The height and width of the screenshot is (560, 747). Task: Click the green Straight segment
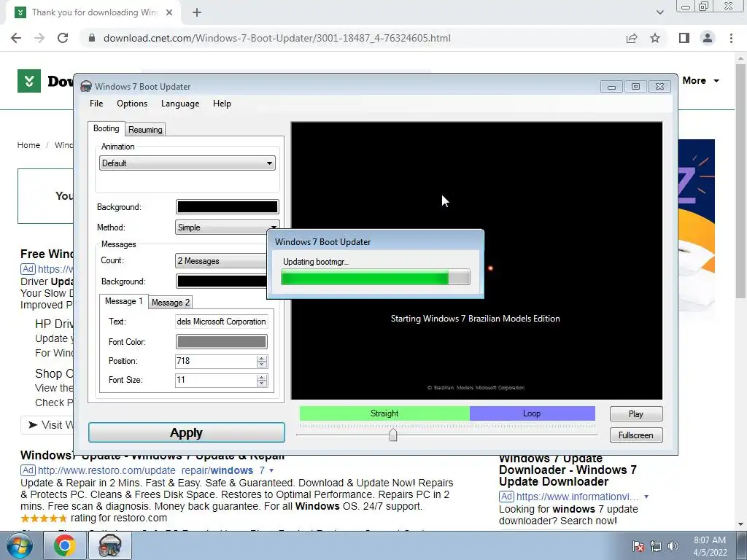click(x=384, y=413)
